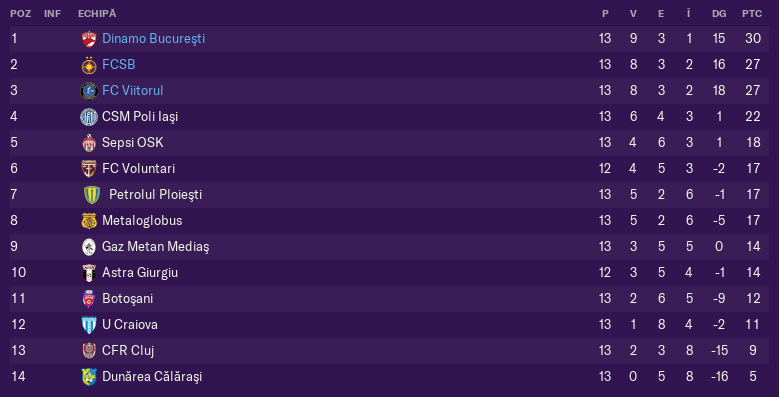Open the FCSB team name link
Image resolution: width=779 pixels, height=397 pixels.
tap(119, 65)
